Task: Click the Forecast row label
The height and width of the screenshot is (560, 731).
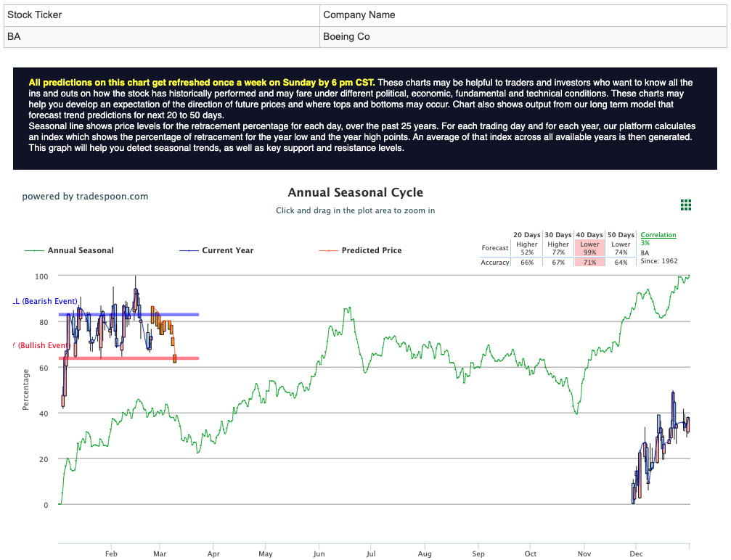Action: coord(494,248)
